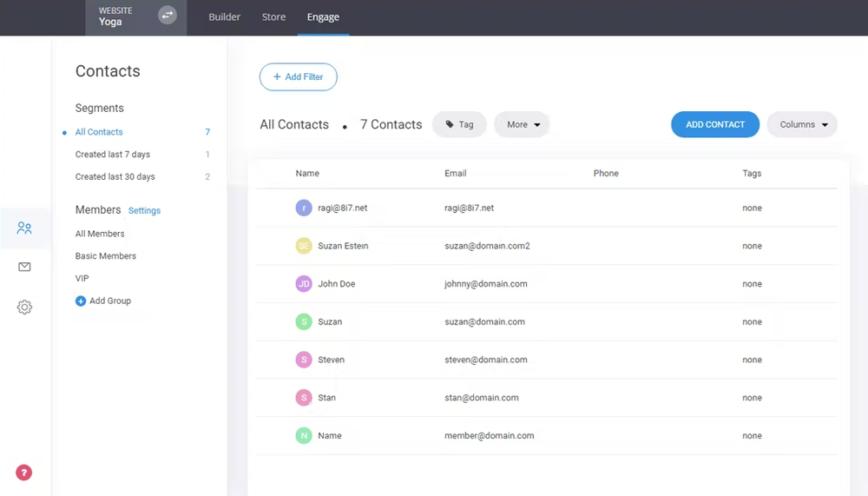Viewport: 868px width, 496px height.
Task: Click email johnny@domain.com
Action: pos(486,284)
